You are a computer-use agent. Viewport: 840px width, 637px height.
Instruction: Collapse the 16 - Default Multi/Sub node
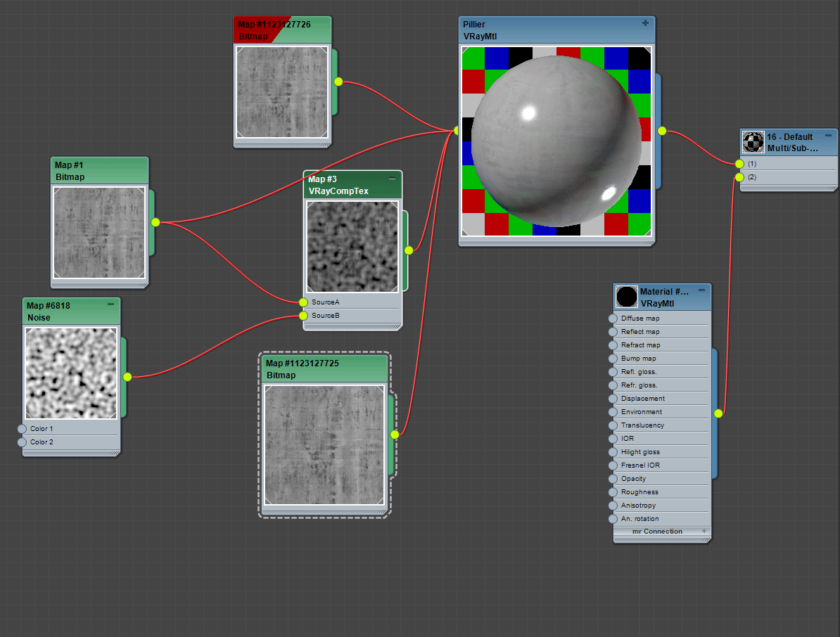pos(828,136)
